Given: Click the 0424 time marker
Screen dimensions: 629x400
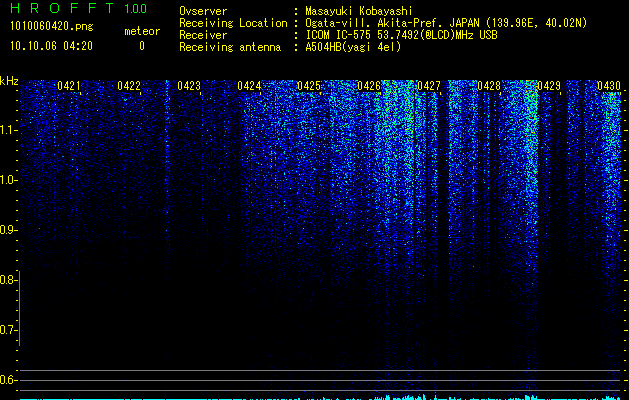Looking at the screenshot, I should (249, 86).
